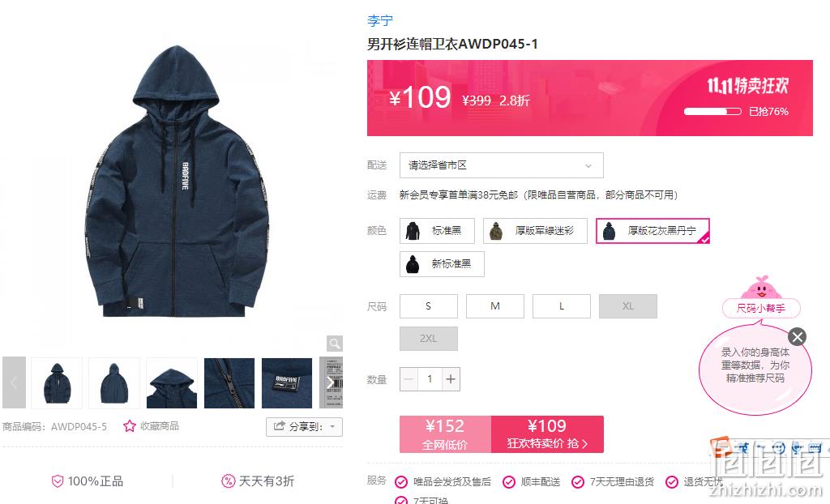Viewport: 830px width, 504px height.
Task: Open the 李宁 brand link
Action: tap(380, 20)
